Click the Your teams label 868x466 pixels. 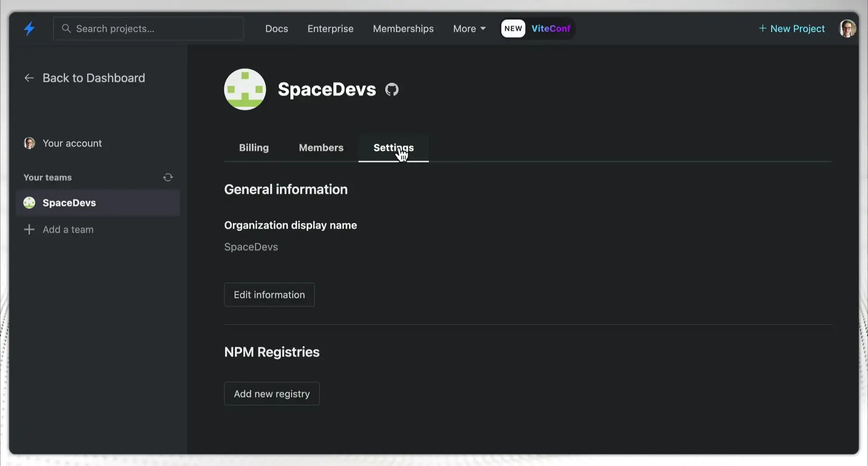47,178
